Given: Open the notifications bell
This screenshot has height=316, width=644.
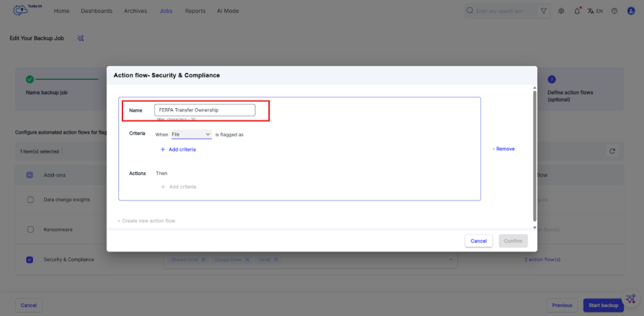Looking at the screenshot, I should (x=577, y=11).
